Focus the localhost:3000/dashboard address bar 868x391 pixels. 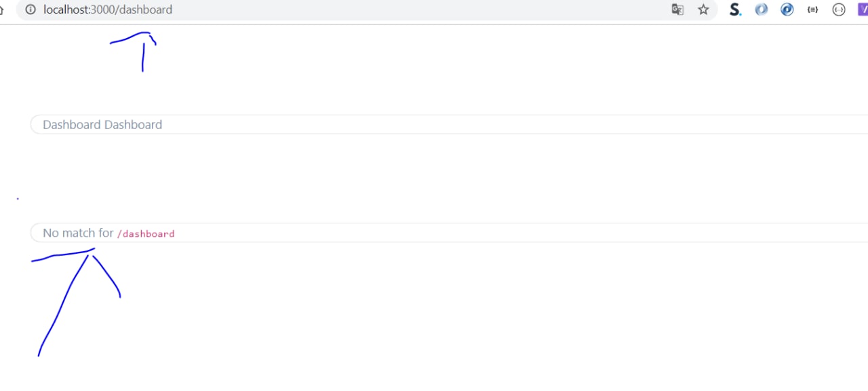(x=108, y=10)
